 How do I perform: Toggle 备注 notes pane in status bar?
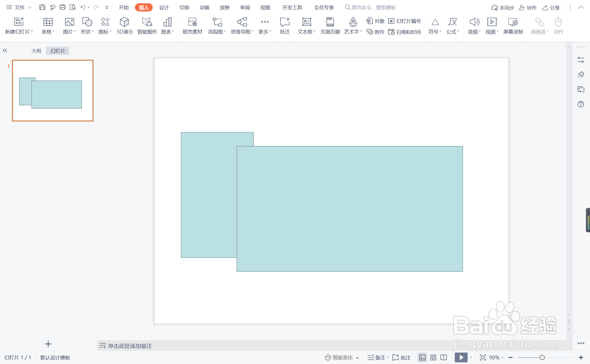click(377, 357)
